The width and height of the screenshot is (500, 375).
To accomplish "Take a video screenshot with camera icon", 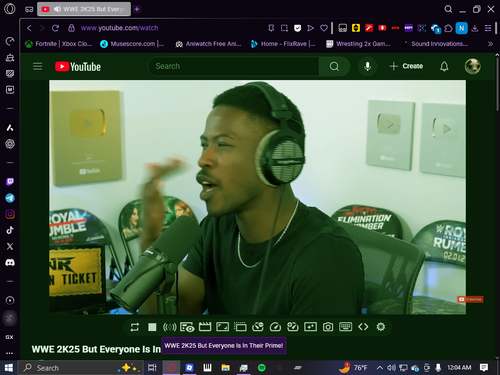I will click(x=328, y=327).
